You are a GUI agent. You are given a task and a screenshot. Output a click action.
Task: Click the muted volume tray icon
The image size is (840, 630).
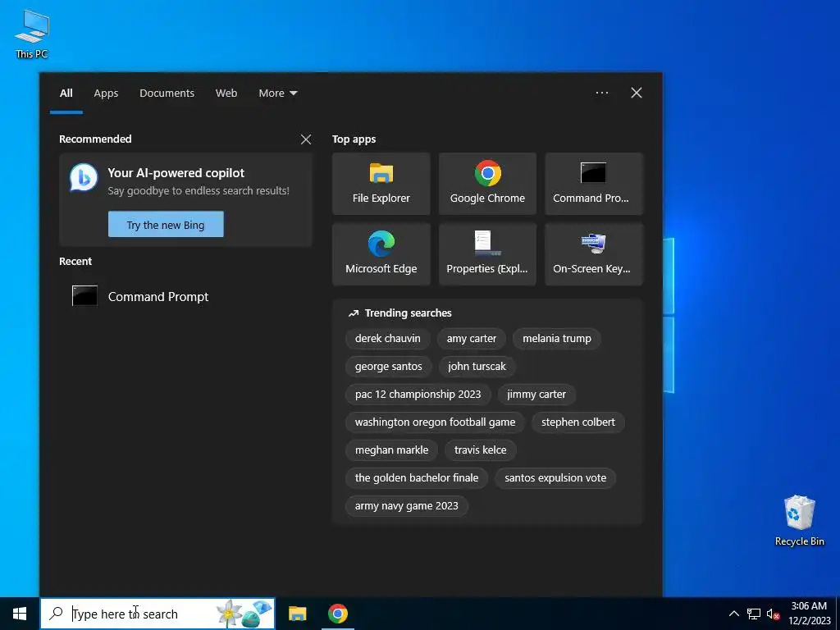click(x=773, y=614)
